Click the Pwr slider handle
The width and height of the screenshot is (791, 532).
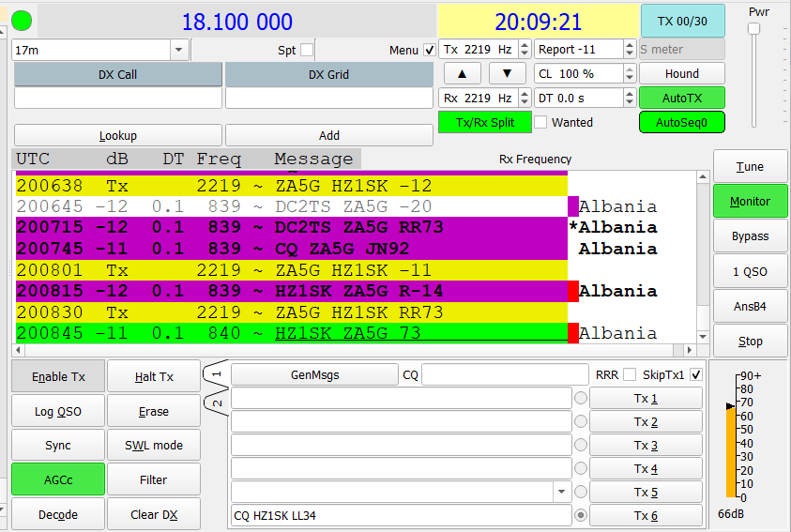[x=753, y=28]
